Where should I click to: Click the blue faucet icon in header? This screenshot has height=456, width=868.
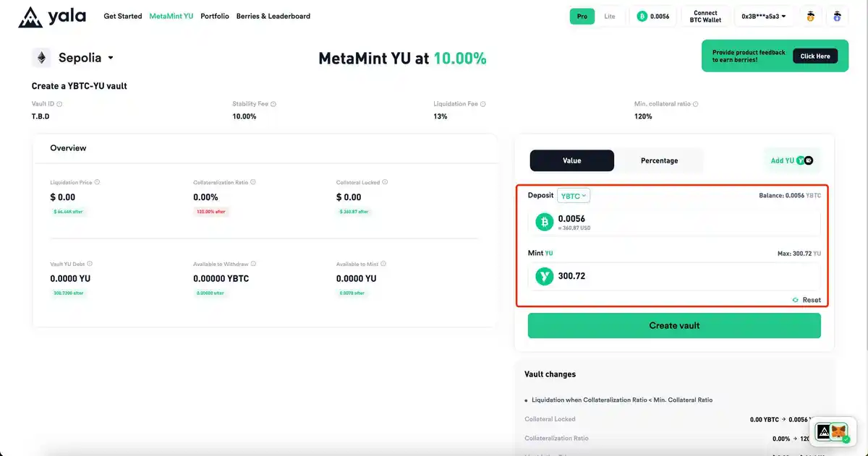click(x=837, y=17)
